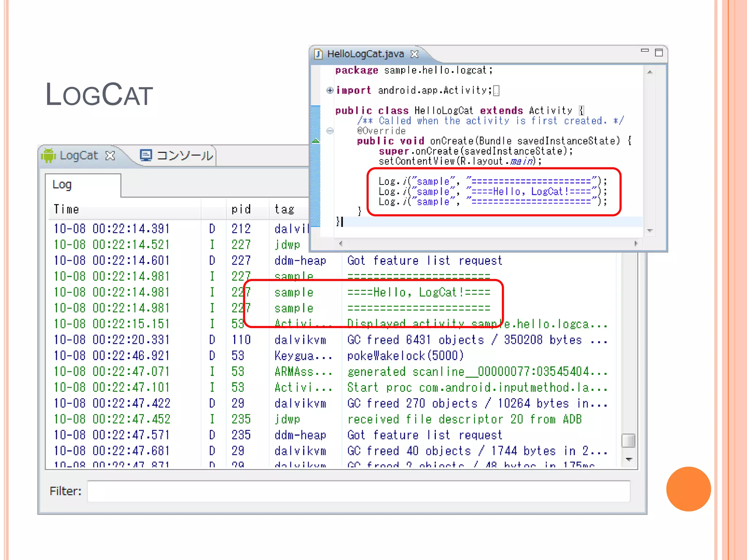This screenshot has width=747, height=560.
Task: Select the '====Hello, LogCat!====' log row
Action: click(332, 292)
